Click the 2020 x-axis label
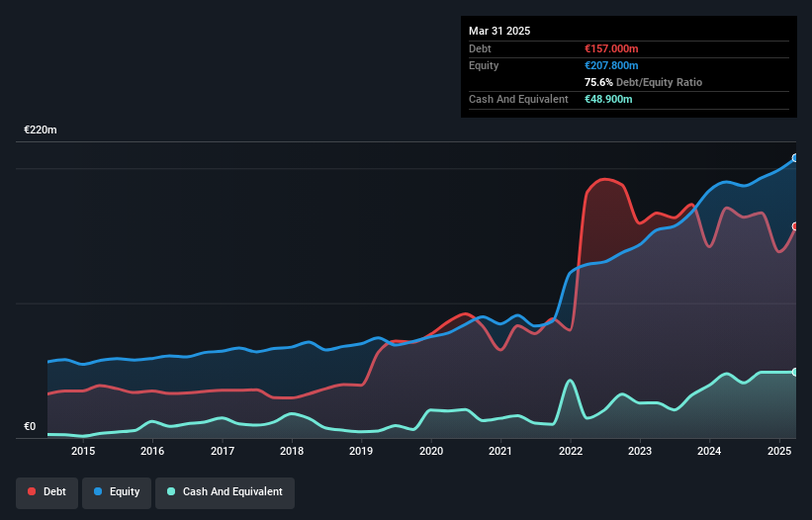This screenshot has width=812, height=520. (x=431, y=451)
